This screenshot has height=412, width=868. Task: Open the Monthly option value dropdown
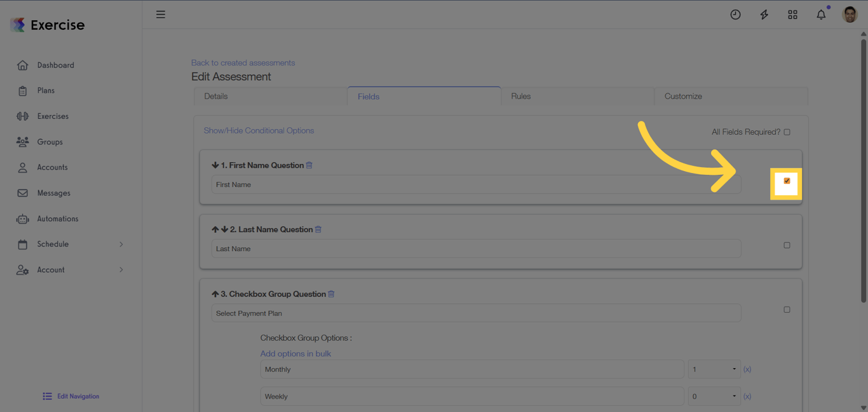(x=714, y=369)
